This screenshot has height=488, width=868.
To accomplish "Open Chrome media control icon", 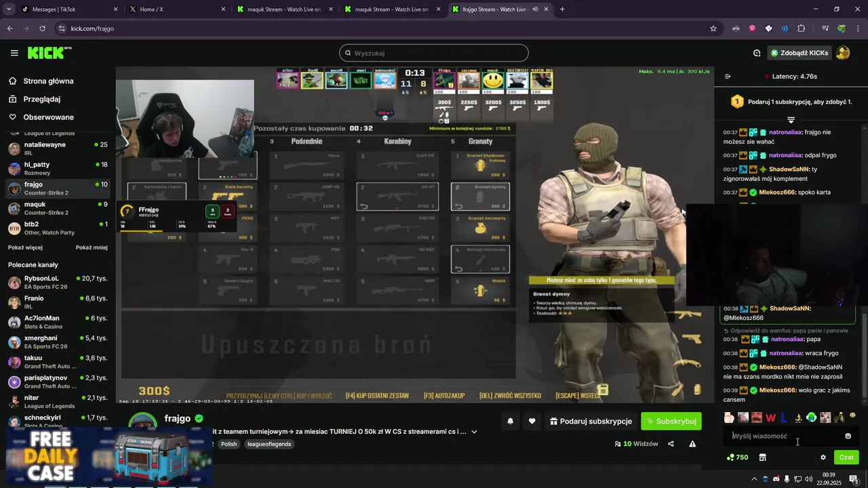I will 825,28.
